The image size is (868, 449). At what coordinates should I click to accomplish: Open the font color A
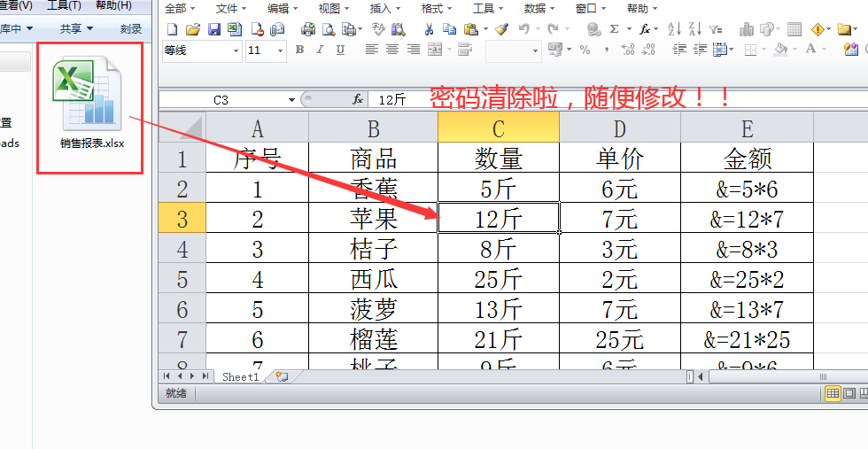pos(810,50)
